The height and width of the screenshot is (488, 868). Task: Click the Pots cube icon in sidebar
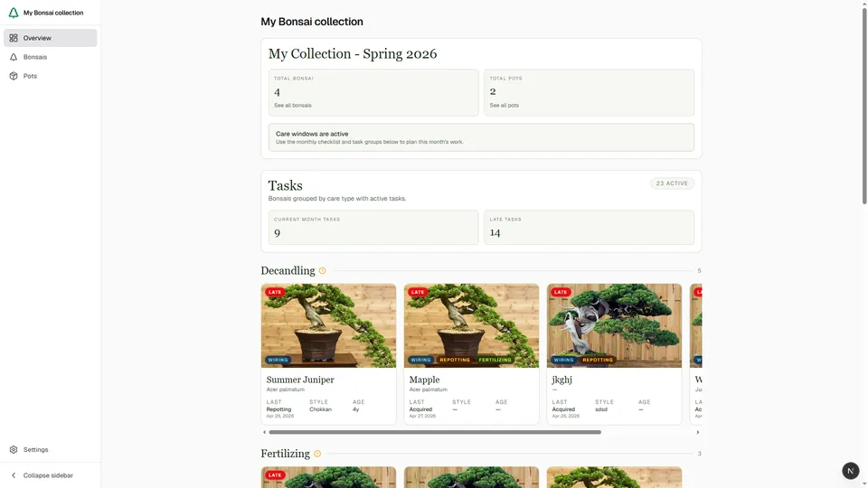click(14, 76)
